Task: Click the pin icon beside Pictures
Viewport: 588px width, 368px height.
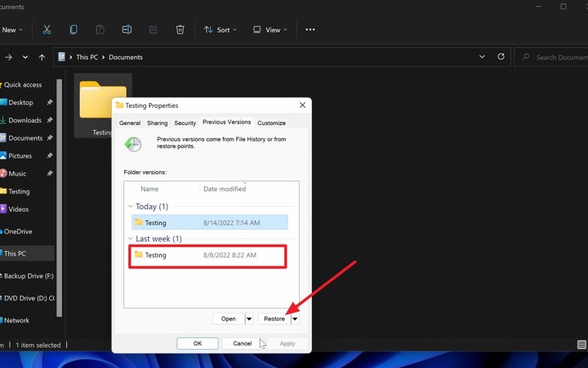Action: [50, 156]
